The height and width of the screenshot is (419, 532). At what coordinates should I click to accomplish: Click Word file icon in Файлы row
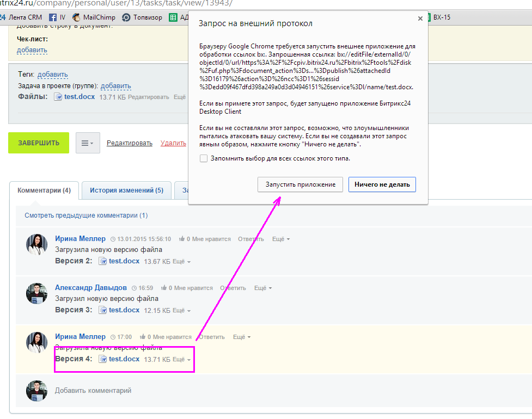[58, 97]
